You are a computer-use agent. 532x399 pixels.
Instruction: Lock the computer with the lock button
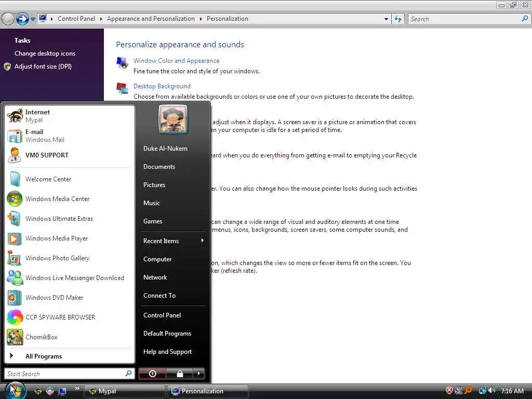179,374
